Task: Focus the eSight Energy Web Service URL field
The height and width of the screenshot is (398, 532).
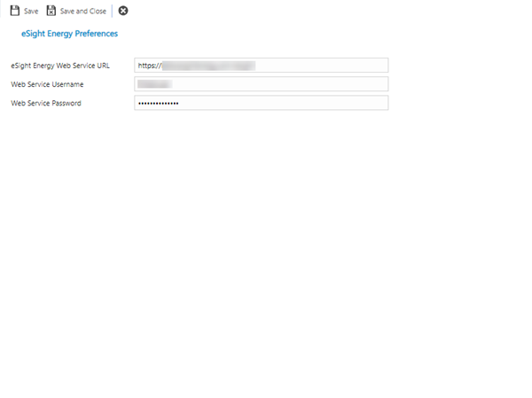Action: (262, 66)
